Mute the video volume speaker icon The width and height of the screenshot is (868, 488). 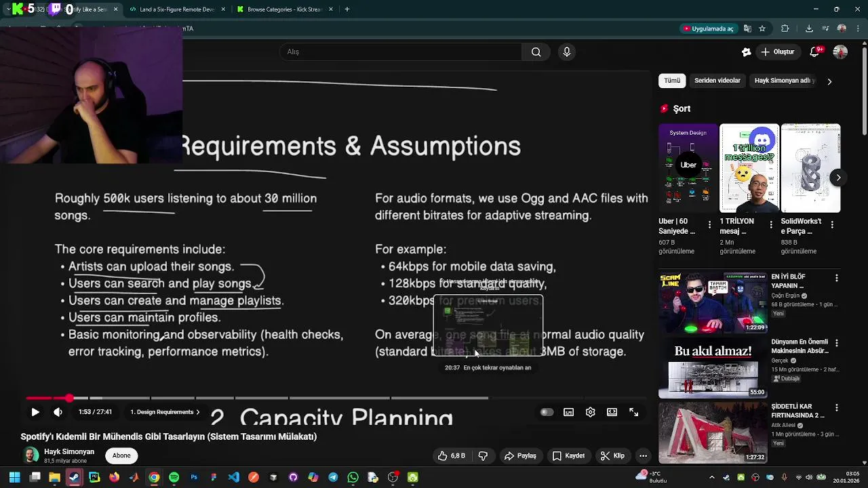pyautogui.click(x=58, y=412)
